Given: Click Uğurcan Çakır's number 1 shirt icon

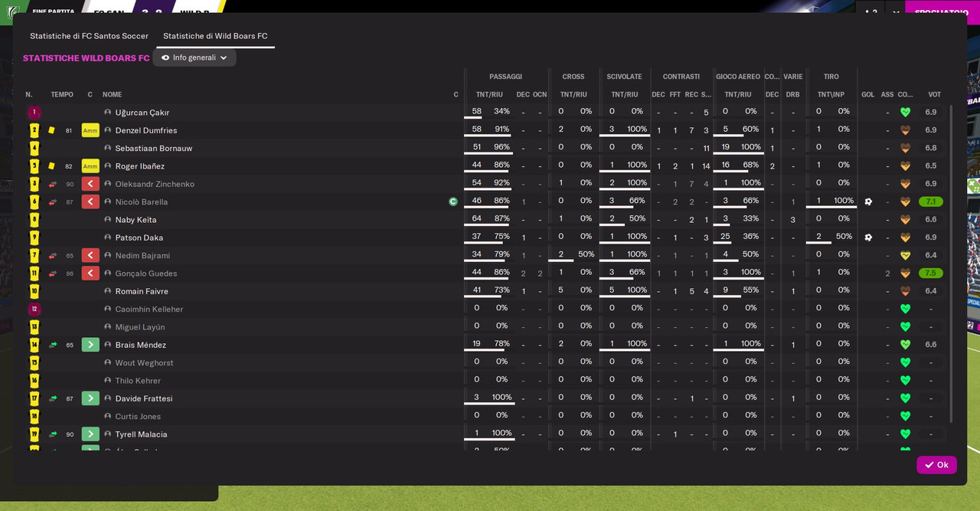Looking at the screenshot, I should (34, 113).
